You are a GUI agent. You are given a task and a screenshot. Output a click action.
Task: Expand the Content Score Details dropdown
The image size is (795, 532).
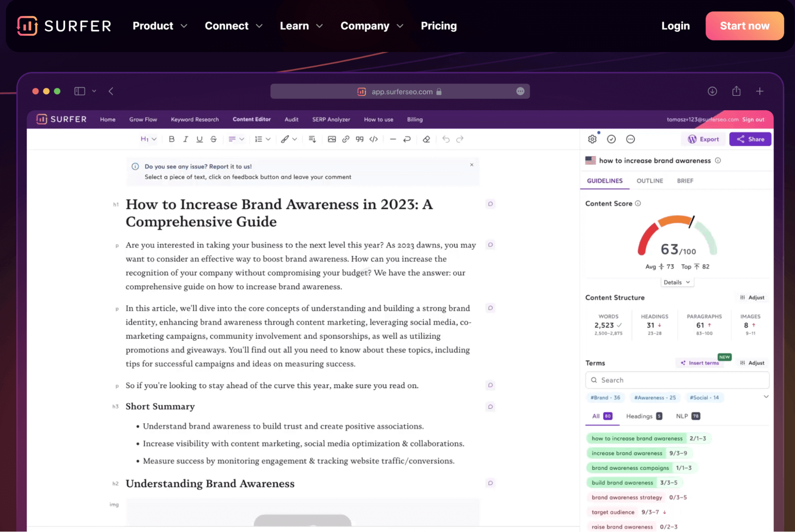pos(676,282)
